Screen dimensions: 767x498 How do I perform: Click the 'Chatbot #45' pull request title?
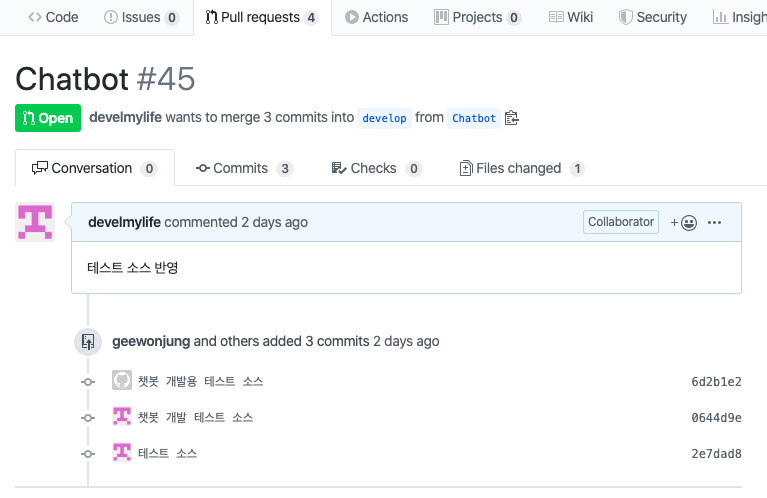tap(105, 78)
